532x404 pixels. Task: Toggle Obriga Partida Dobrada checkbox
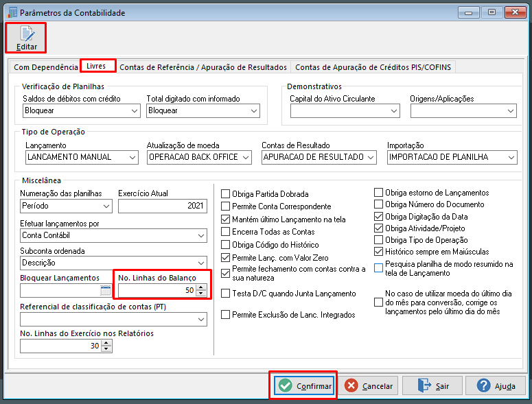[x=225, y=194]
